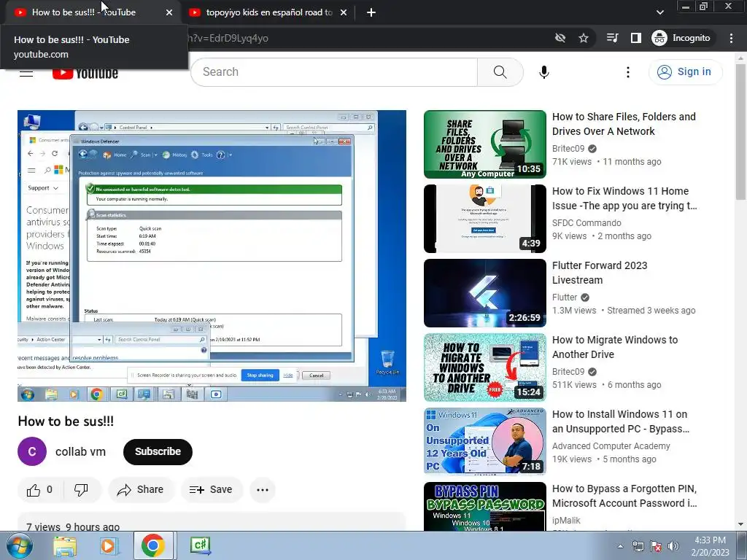The width and height of the screenshot is (747, 560).
Task: Open Share Files, Folders and Drives thumbnail
Action: [x=485, y=144]
